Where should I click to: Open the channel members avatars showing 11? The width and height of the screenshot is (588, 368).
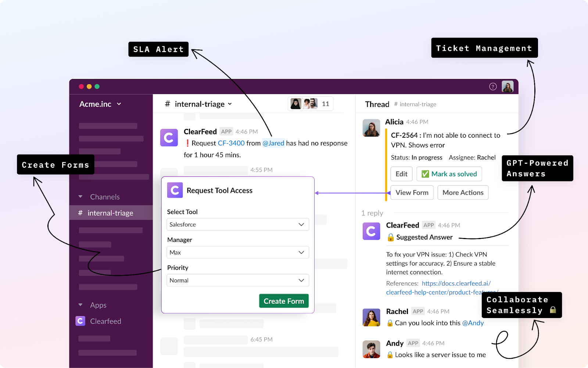pos(311,104)
